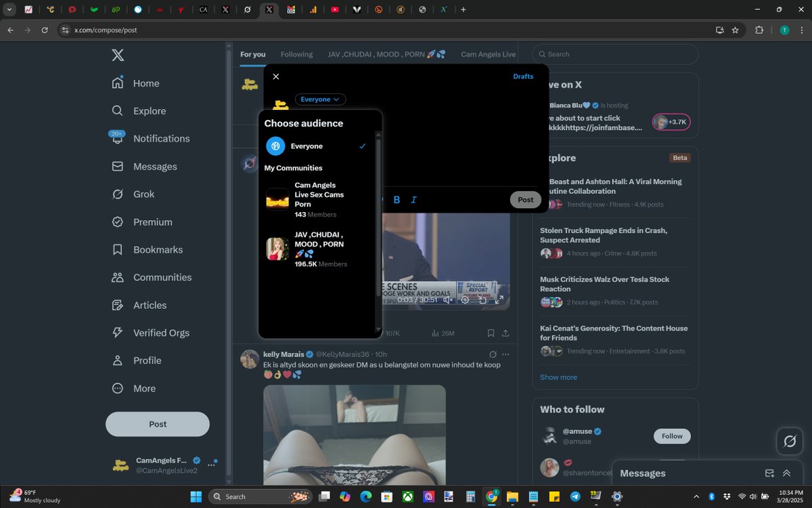Open Messages in the sidebar

point(144,167)
